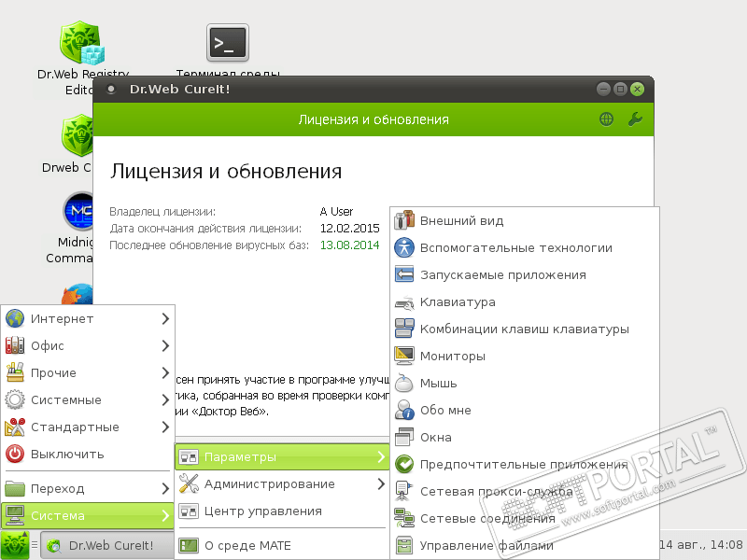Screen dimensions: 747x560
Task: Click the О среде MATE icon
Action: 189,545
